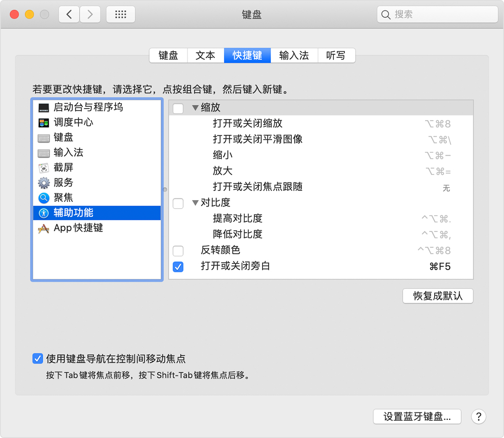This screenshot has height=438, width=504.
Task: Enable the 反转颜色 checkbox
Action: pos(178,250)
